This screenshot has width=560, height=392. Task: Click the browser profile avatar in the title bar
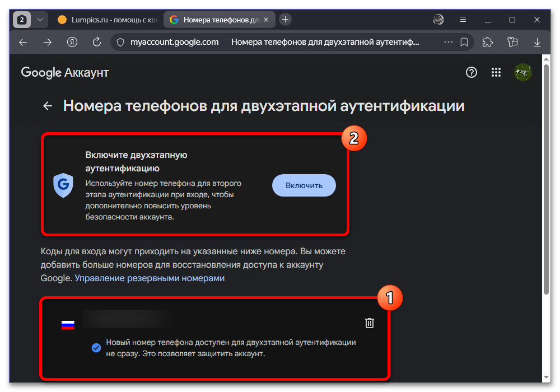(x=438, y=20)
